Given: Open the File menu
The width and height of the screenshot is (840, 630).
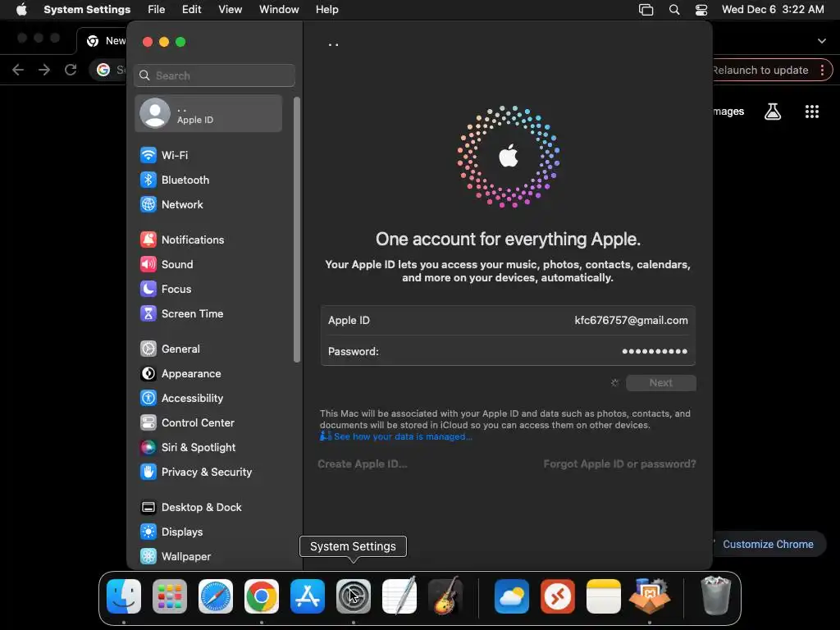Looking at the screenshot, I should pos(157,10).
